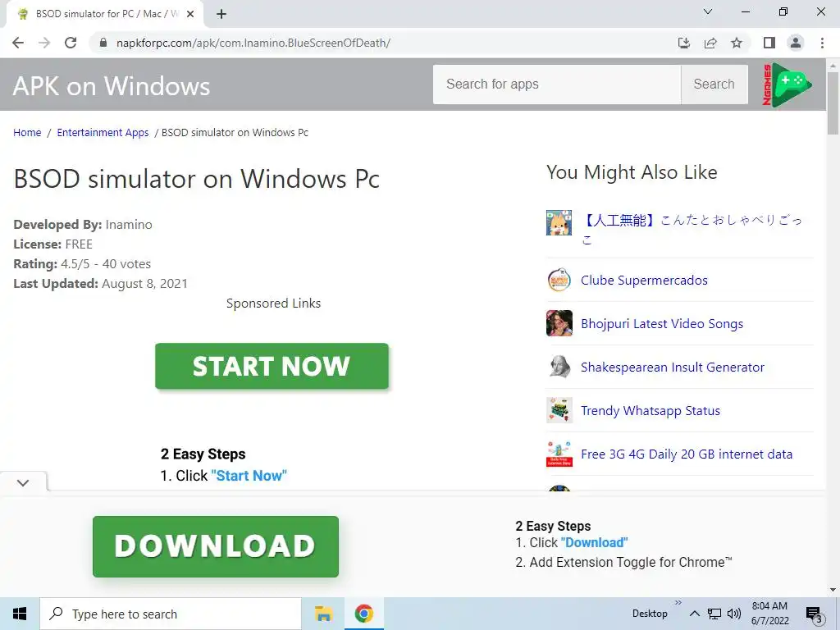The image size is (840, 630).
Task: Open Shakespearean Insult Generator link
Action: click(x=673, y=367)
